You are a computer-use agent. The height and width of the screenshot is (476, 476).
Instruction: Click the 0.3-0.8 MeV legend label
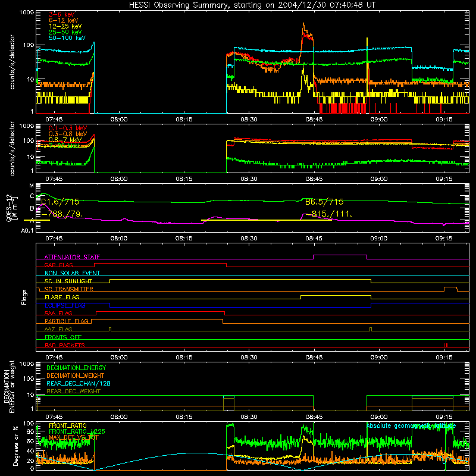click(67, 134)
